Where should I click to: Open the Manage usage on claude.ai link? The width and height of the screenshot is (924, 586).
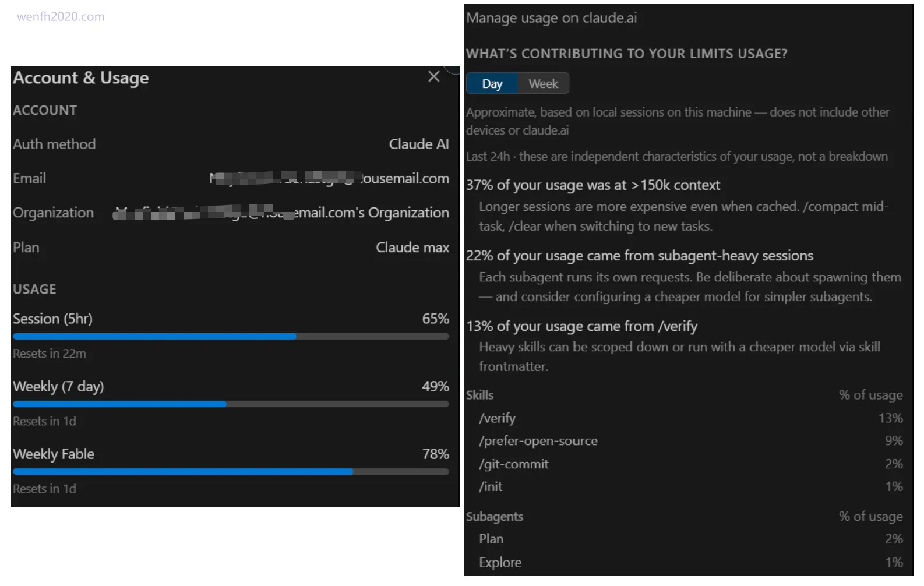coord(551,18)
